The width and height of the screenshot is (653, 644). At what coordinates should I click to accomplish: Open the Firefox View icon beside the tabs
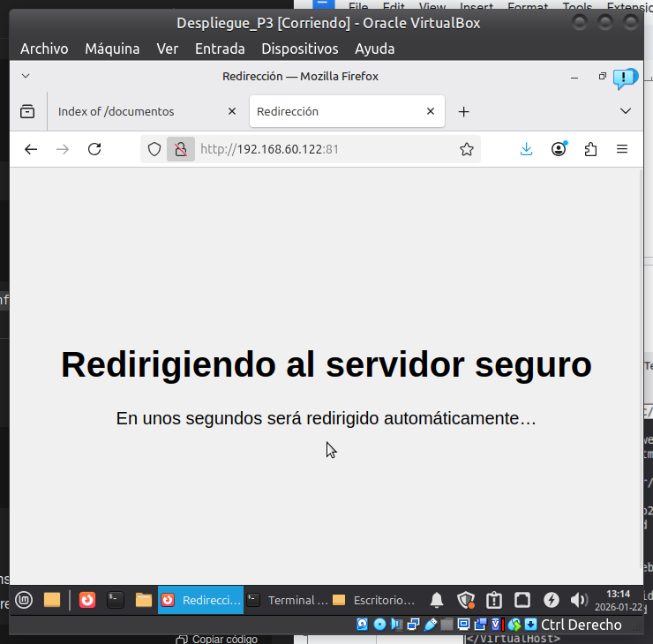(x=27, y=111)
